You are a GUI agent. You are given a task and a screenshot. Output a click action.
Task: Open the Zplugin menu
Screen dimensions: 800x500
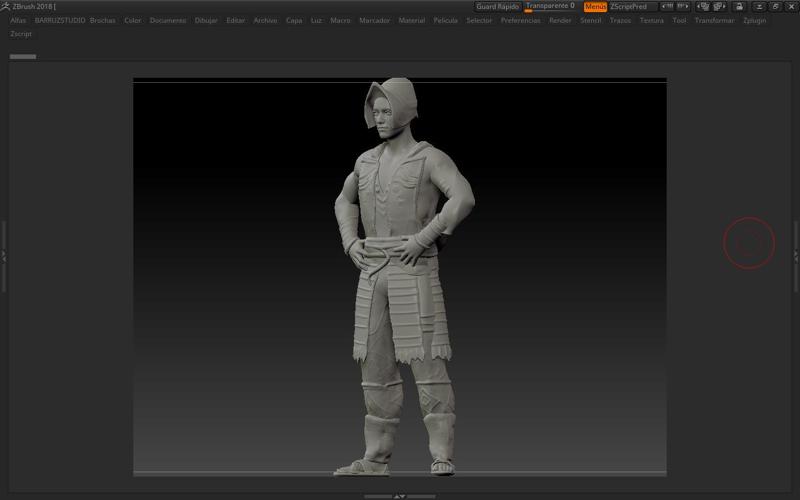point(754,20)
